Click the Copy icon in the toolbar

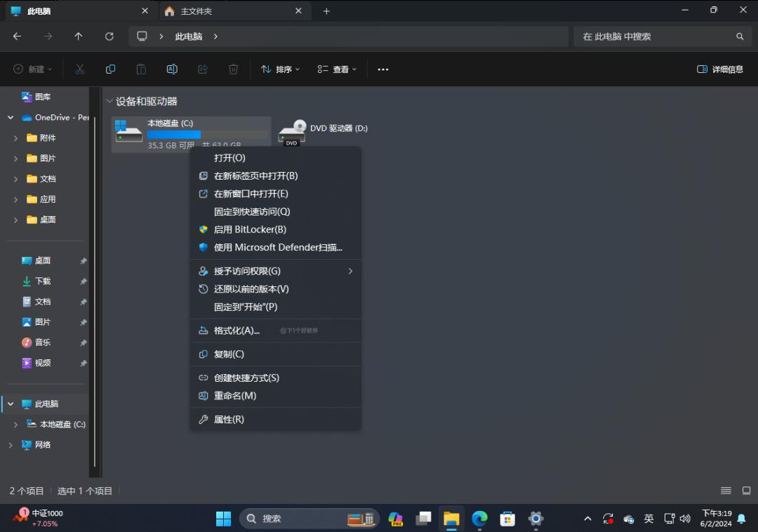click(110, 69)
